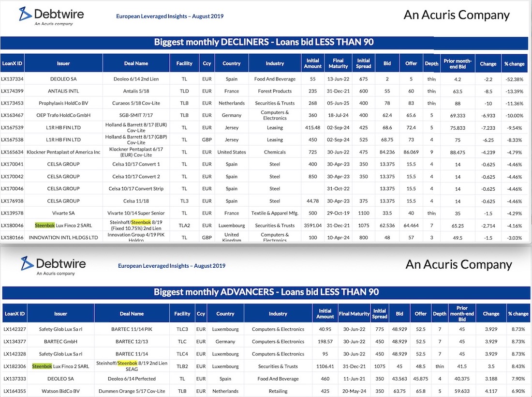
Task: Select the 'Biggest monthly ADVANCERS' title banner
Action: click(266, 292)
